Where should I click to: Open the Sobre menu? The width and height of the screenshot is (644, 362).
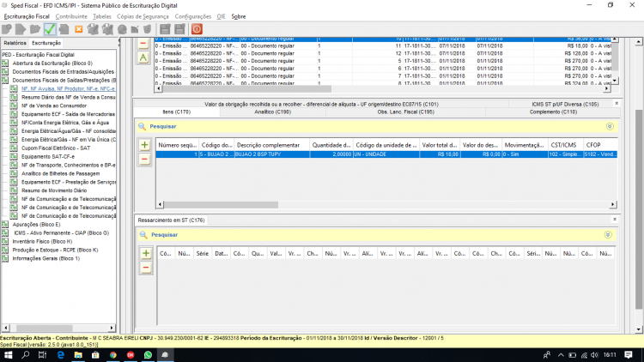point(238,16)
